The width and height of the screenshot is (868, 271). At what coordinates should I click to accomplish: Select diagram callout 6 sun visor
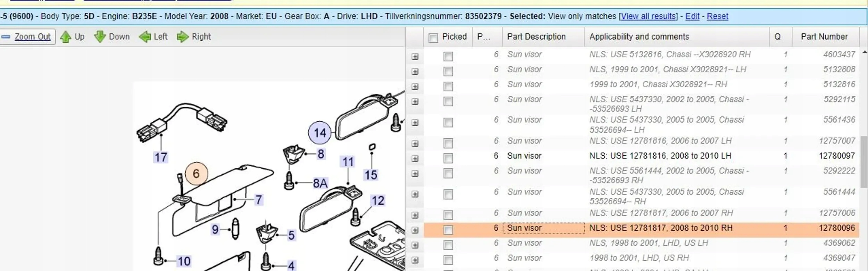[x=196, y=173]
